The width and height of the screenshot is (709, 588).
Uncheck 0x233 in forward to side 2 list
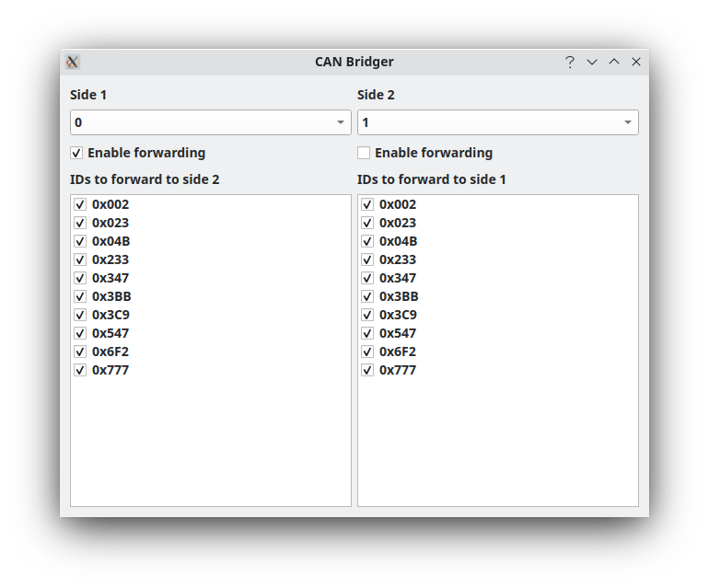pyautogui.click(x=80, y=259)
